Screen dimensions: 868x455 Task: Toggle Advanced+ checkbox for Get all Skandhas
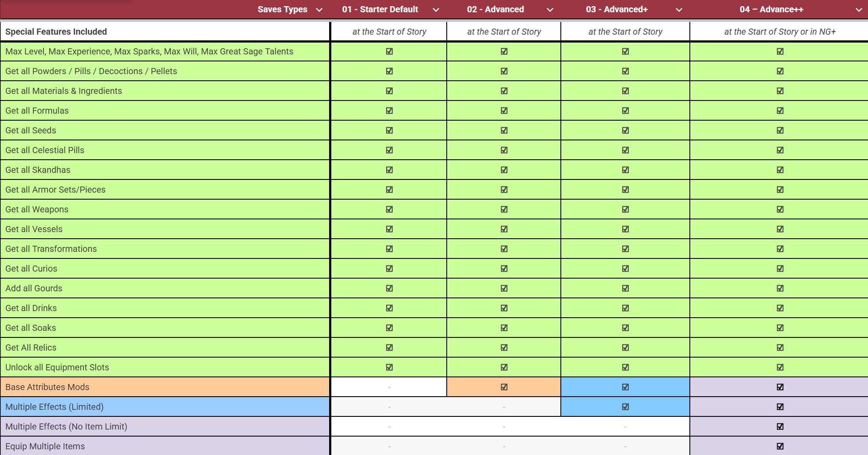625,170
